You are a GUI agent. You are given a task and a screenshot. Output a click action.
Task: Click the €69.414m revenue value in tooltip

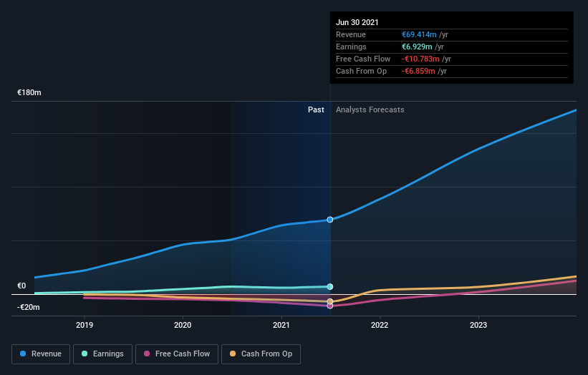tap(419, 34)
